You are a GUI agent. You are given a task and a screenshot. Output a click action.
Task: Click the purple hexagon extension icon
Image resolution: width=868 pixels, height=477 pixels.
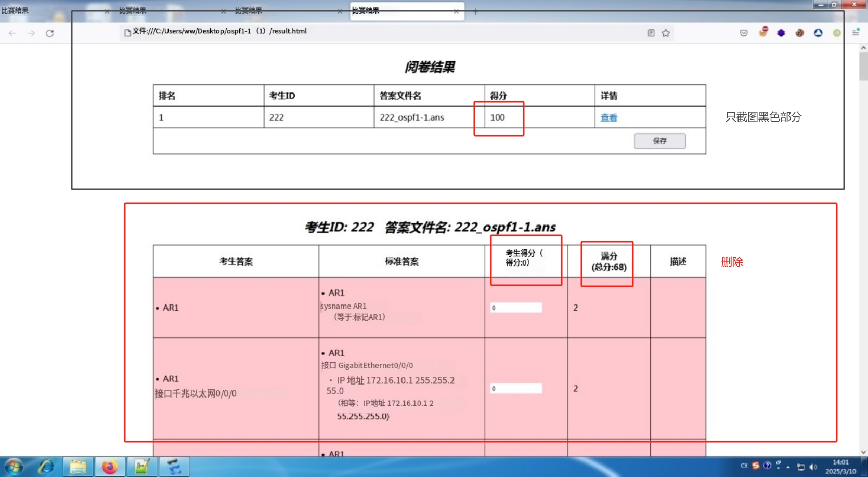click(x=781, y=33)
